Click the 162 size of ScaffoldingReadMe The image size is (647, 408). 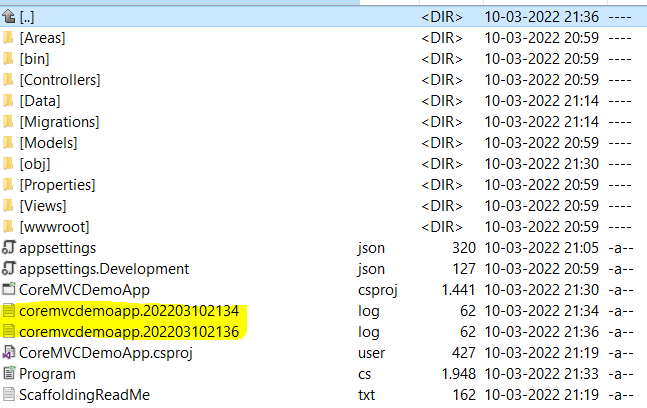tap(464, 395)
